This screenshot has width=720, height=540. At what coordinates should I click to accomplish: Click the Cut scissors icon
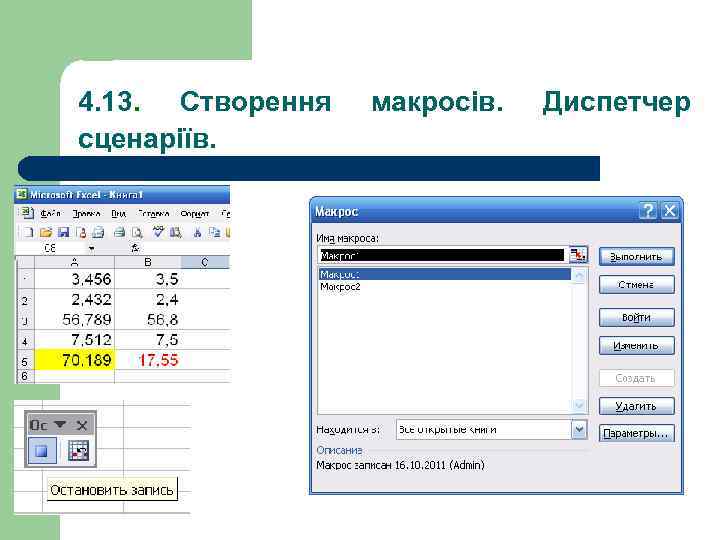[197, 232]
